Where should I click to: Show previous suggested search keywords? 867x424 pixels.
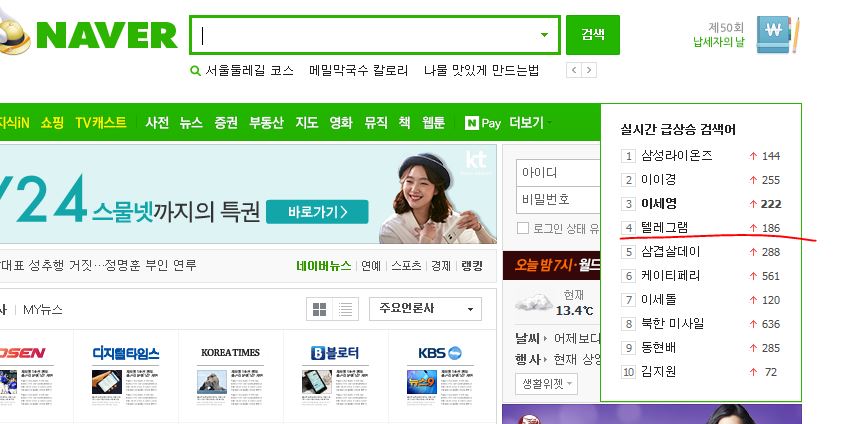(x=573, y=70)
